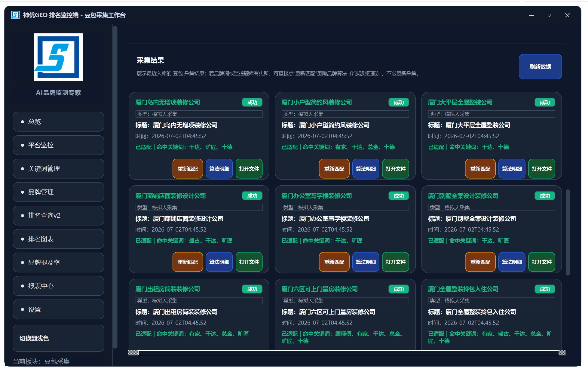Image resolution: width=588 pixels, height=372 pixels.
Task: Click 成功 badge on 厦门小户型简约风装修公司 card
Action: click(x=399, y=102)
